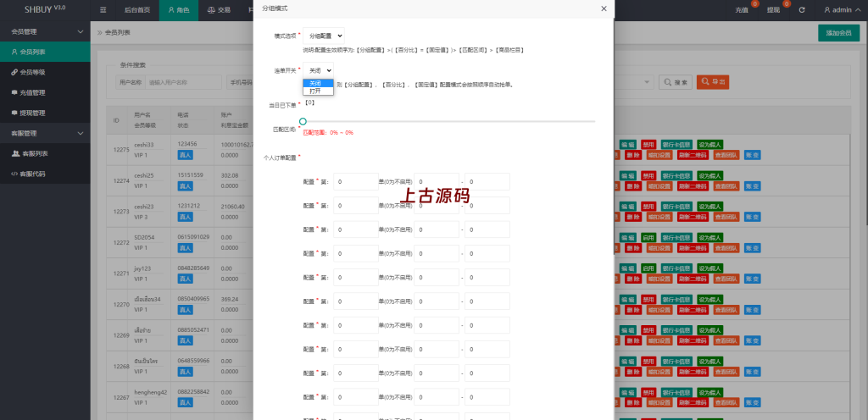Click 禁用 for user ceshi25
The width and height of the screenshot is (868, 420).
click(x=648, y=175)
